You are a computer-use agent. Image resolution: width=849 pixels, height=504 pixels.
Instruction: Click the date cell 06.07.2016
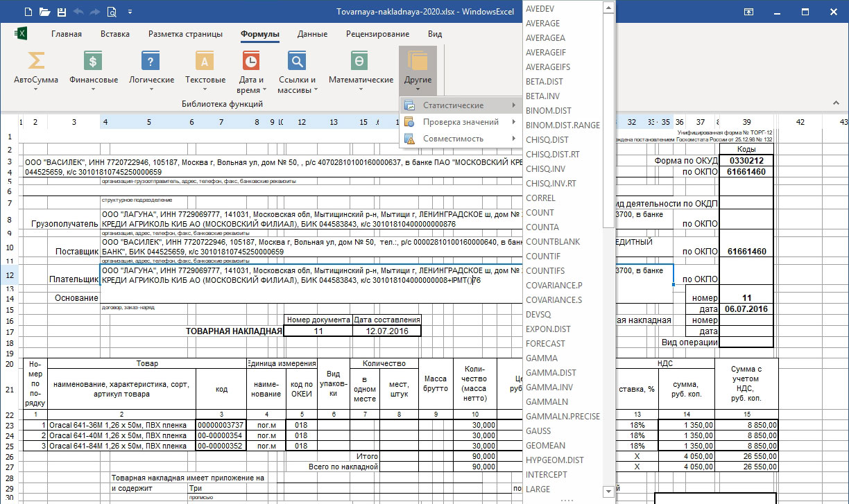[x=746, y=309]
